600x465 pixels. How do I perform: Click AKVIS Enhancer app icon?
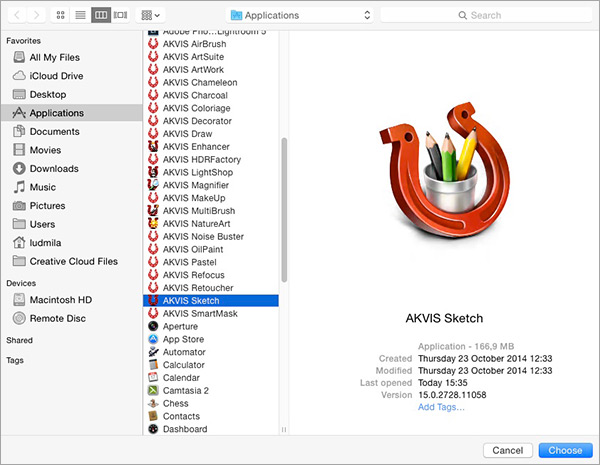pyautogui.click(x=153, y=147)
